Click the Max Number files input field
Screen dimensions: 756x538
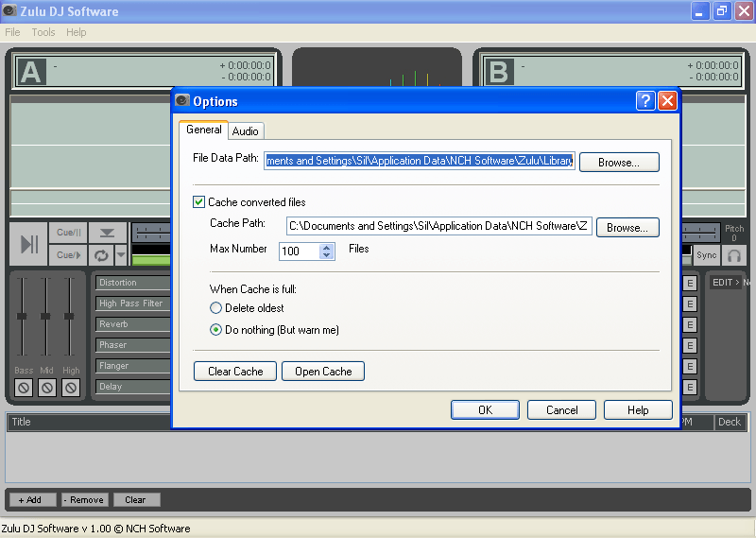click(x=299, y=251)
